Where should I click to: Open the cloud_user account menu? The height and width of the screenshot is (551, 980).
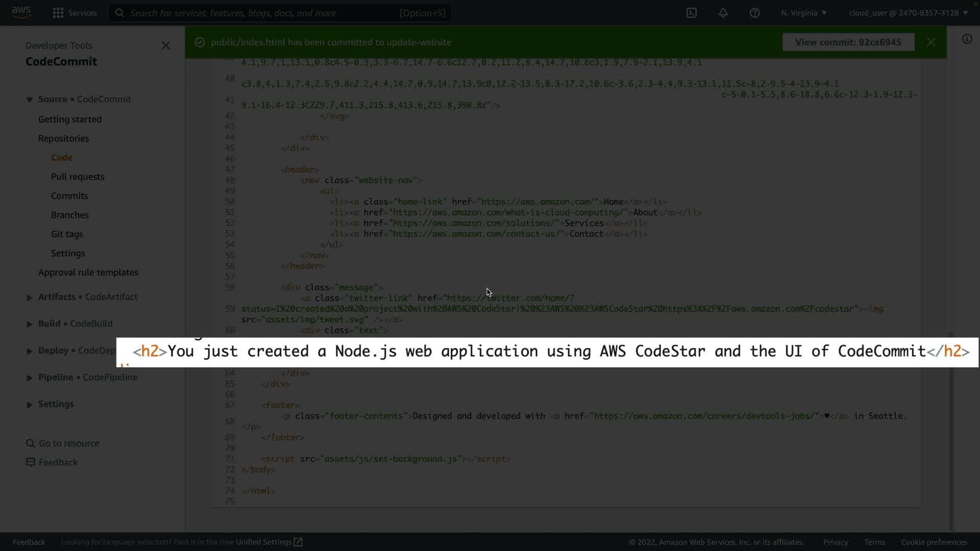pyautogui.click(x=908, y=13)
